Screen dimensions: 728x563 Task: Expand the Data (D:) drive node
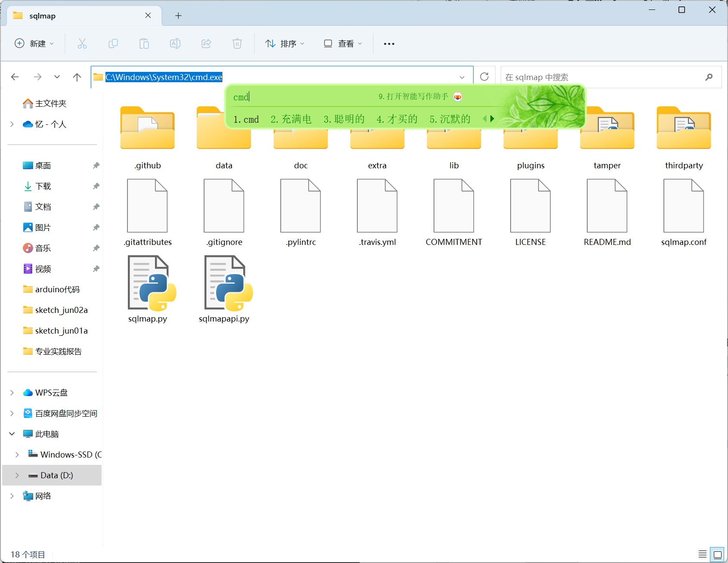click(17, 475)
